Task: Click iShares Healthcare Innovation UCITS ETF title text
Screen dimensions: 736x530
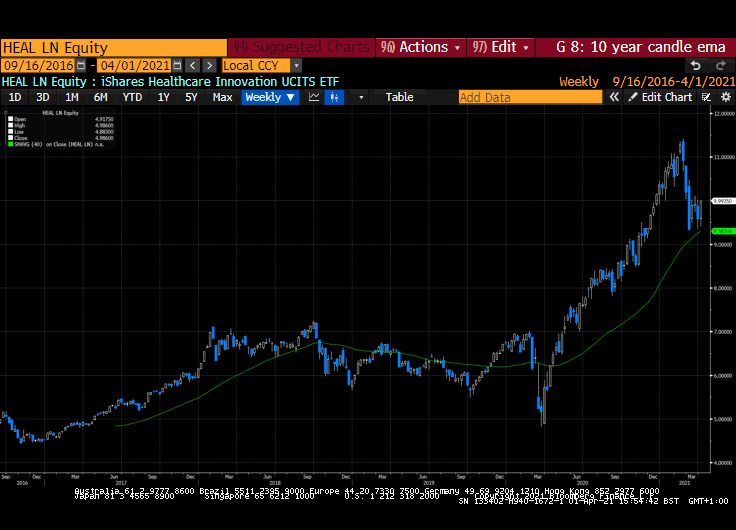Action: (220, 82)
